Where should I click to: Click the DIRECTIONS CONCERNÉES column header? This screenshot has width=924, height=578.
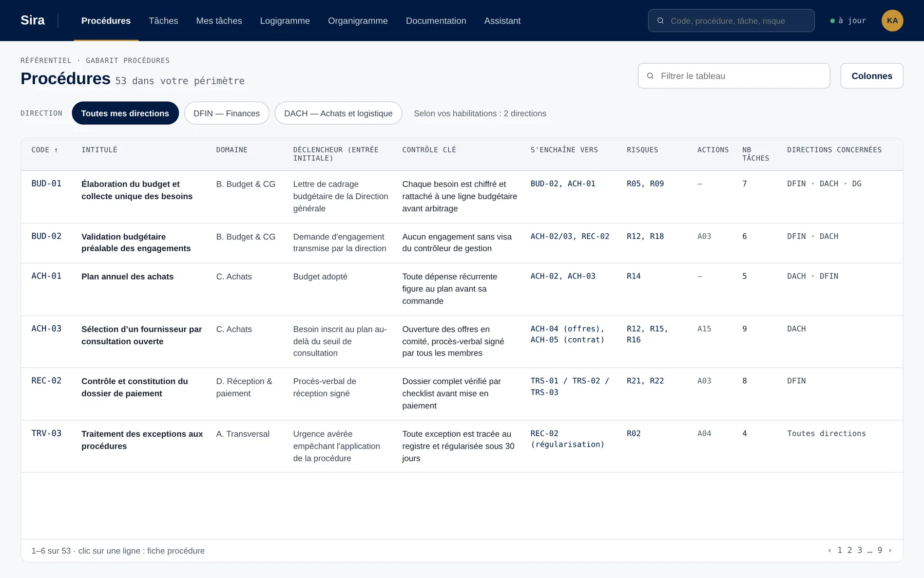[834, 150]
